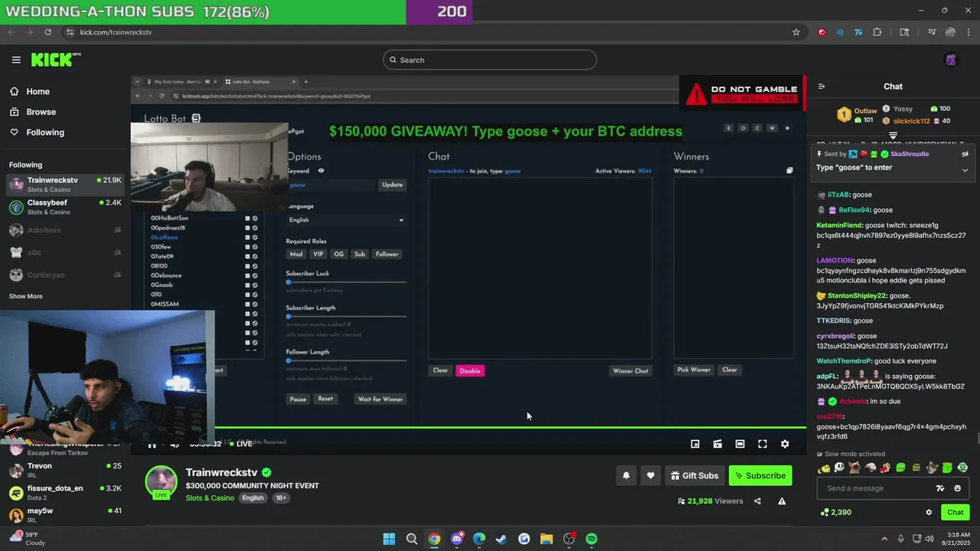Enable theater mode on the player
Screen dimensions: 980x551
coord(740,444)
